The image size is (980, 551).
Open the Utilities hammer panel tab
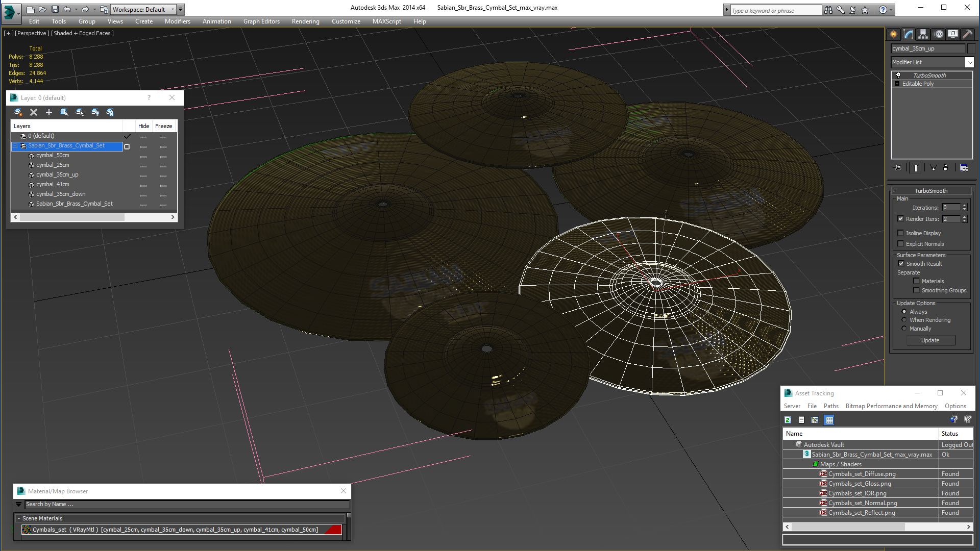click(x=967, y=34)
